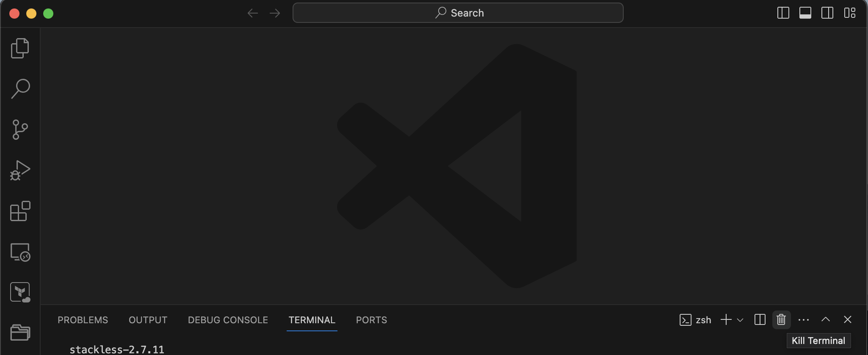Select the TERMINAL tab
This screenshot has height=355, width=868.
(312, 320)
